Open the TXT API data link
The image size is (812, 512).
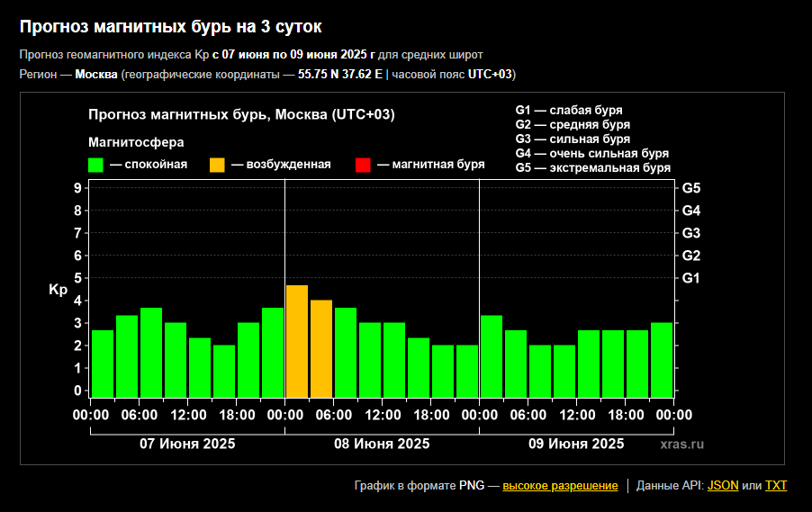(776, 485)
